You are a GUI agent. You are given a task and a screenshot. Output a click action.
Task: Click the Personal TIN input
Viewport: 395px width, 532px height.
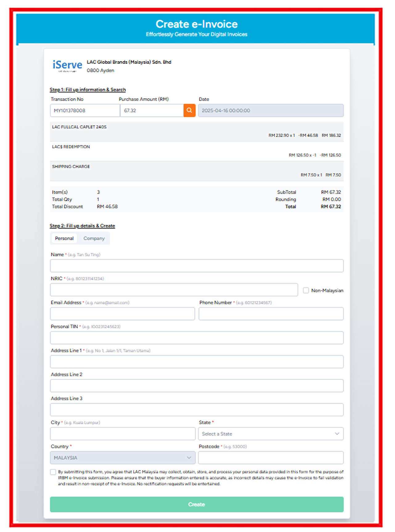click(x=196, y=338)
